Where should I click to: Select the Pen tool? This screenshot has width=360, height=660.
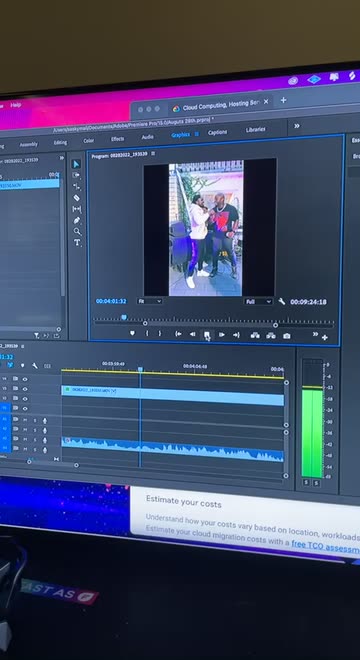[x=77, y=220]
